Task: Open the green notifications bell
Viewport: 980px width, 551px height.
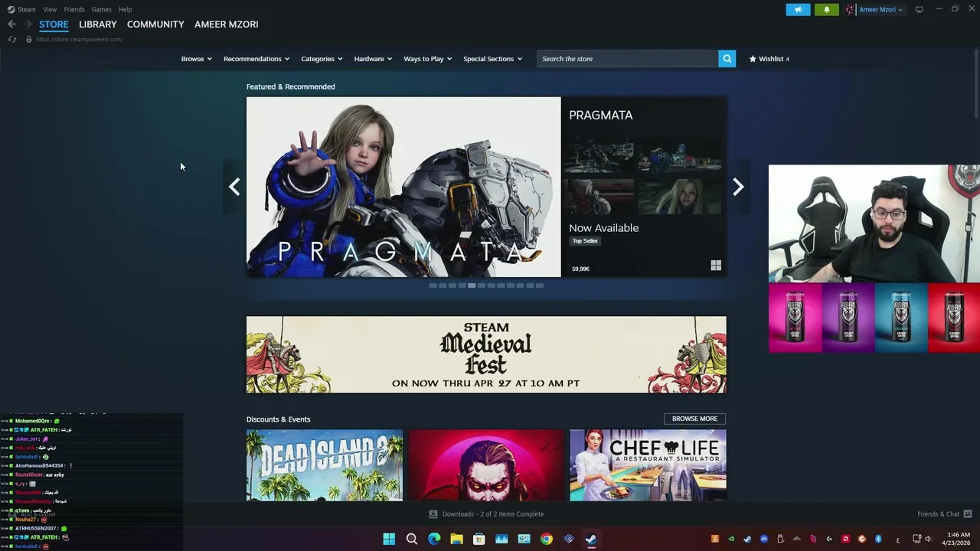Action: click(826, 9)
